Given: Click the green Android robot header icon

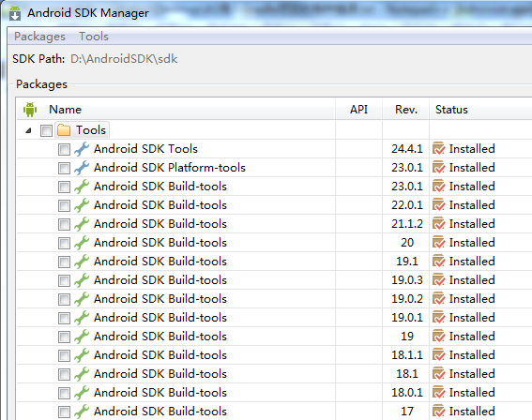Looking at the screenshot, I should 30,110.
